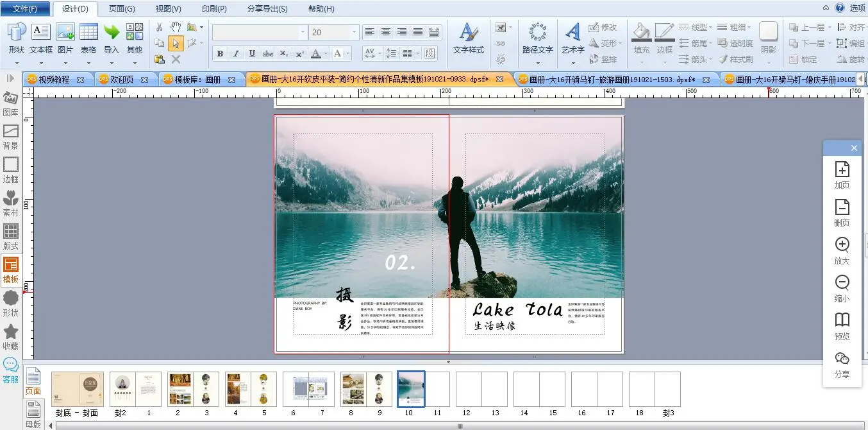Open the 页面(G) menu tab

122,8
